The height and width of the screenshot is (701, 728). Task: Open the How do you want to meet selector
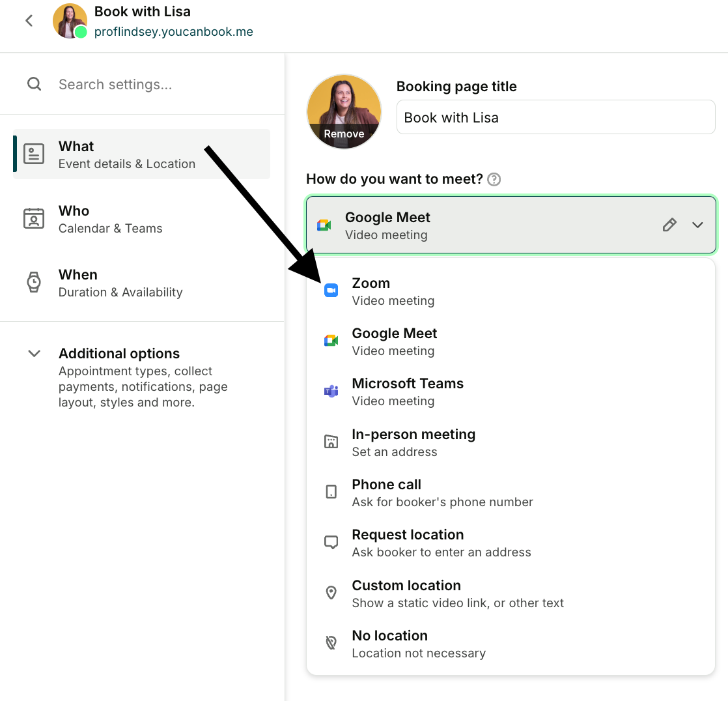coord(511,225)
